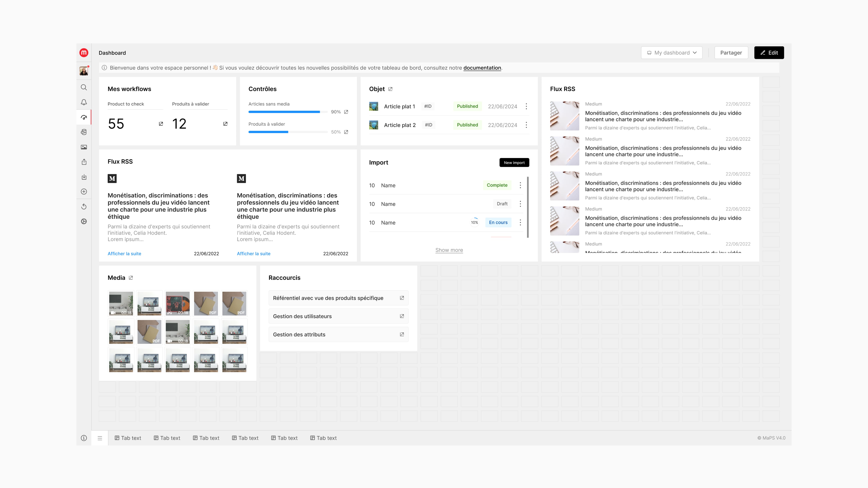Click the database icon in sidebar
The height and width of the screenshot is (488, 868).
[84, 132]
